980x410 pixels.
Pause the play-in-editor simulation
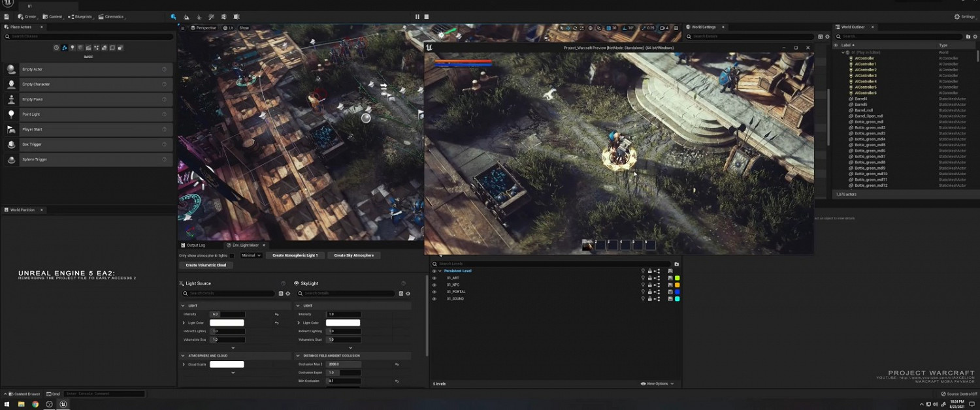(417, 16)
